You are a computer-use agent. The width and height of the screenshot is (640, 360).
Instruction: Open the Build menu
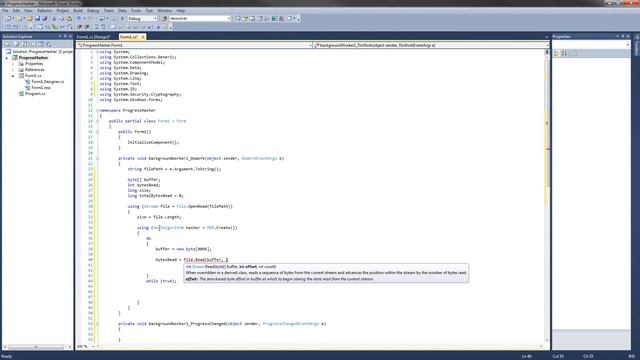pos(78,10)
